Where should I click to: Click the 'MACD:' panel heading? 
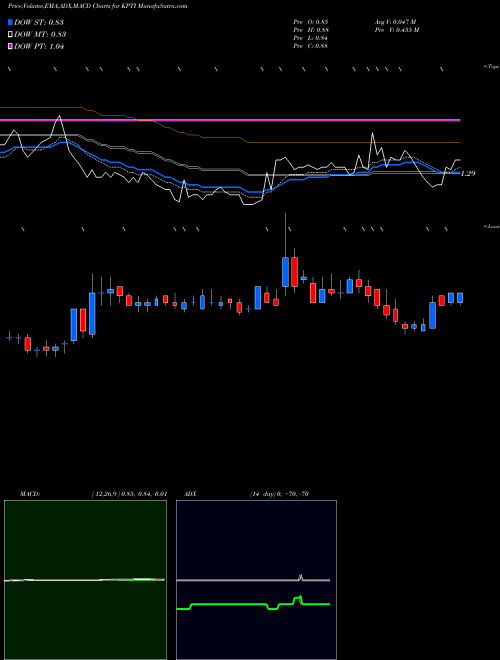30,494
